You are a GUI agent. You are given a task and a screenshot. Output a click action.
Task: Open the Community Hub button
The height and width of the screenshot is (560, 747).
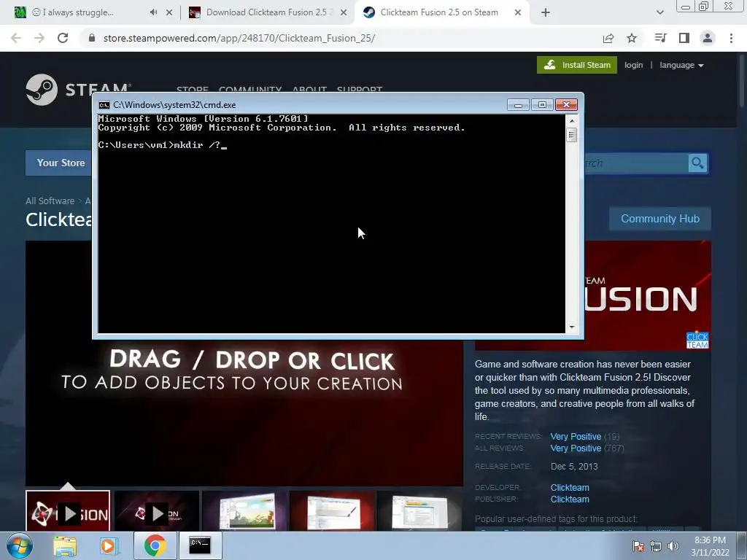click(659, 219)
